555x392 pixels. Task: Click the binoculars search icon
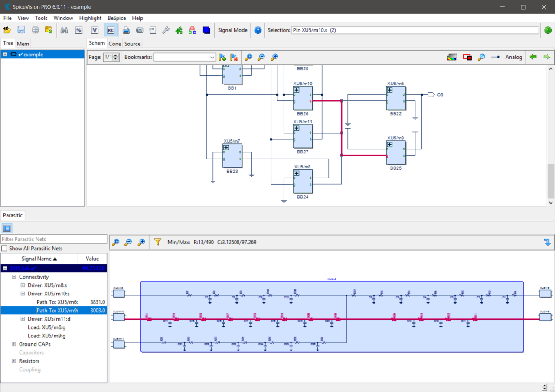pos(64,30)
